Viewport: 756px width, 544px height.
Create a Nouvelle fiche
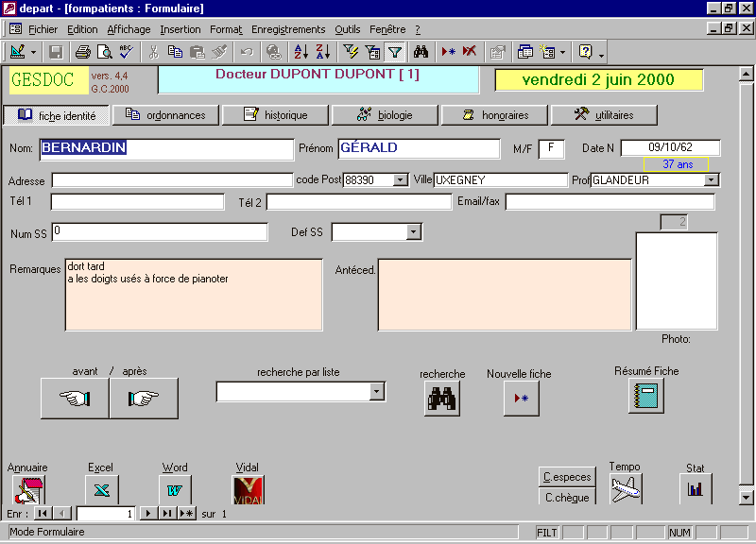pyautogui.click(x=522, y=399)
